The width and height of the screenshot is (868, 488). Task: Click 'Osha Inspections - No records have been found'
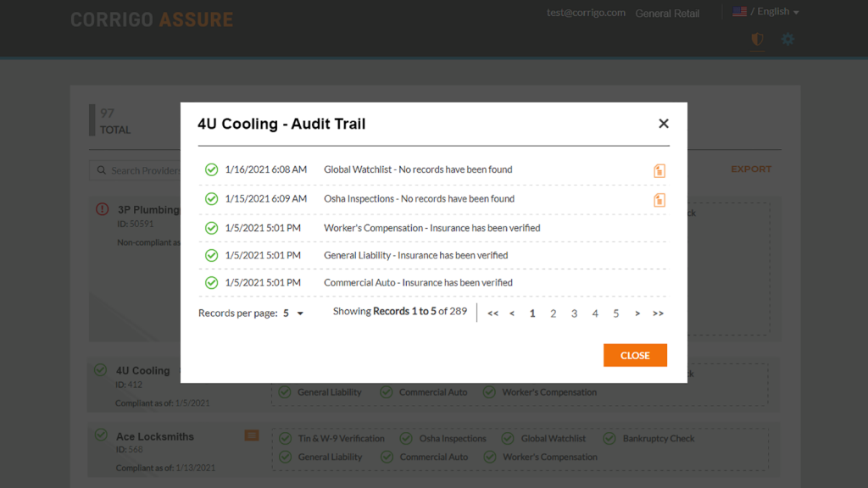pyautogui.click(x=419, y=199)
